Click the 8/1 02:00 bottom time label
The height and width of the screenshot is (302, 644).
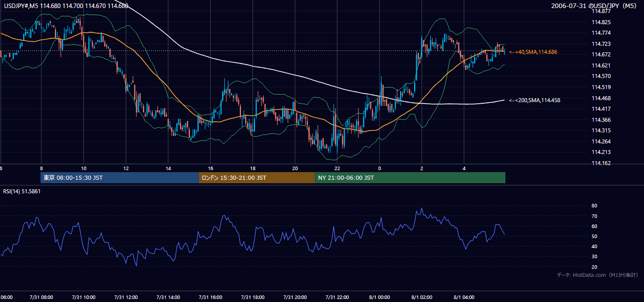click(422, 297)
